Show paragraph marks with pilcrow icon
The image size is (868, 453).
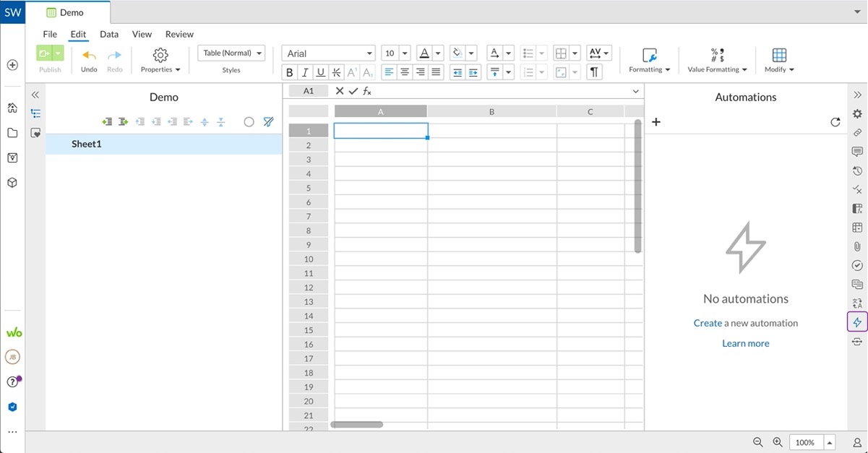click(594, 72)
